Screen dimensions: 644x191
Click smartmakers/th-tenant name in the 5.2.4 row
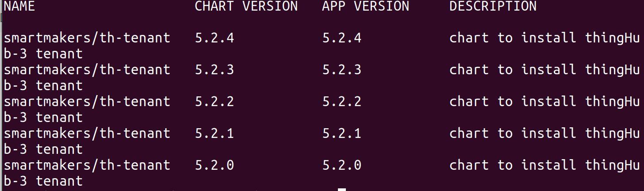click(87, 38)
